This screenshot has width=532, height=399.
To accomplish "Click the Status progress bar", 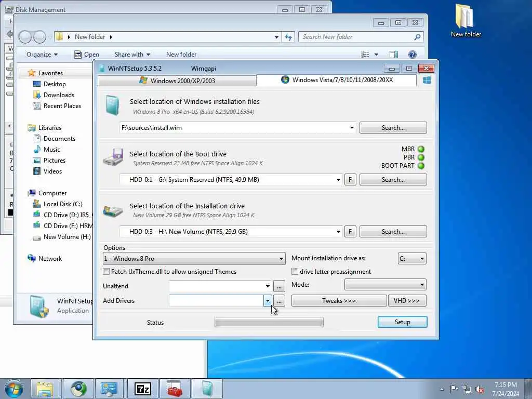I will tap(269, 322).
